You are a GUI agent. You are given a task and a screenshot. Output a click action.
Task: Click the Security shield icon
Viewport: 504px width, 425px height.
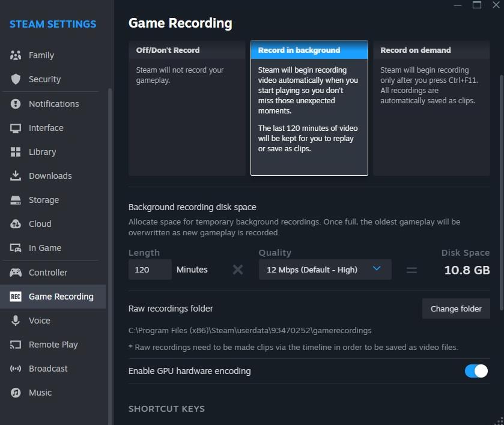tap(16, 79)
